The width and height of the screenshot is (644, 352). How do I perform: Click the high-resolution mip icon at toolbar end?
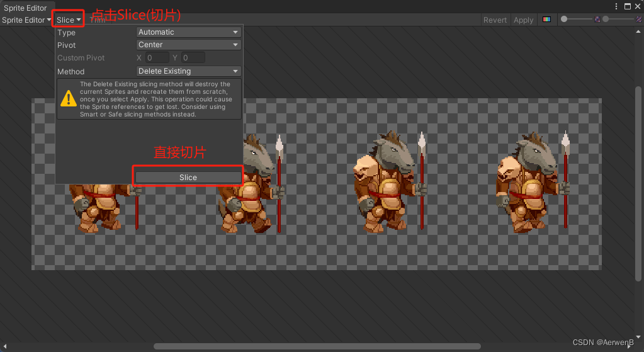(x=639, y=20)
